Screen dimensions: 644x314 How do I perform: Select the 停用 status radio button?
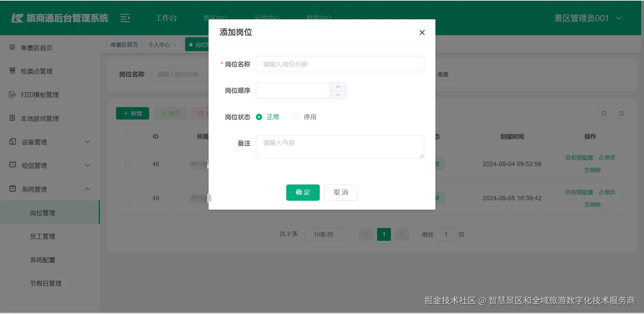[x=296, y=117]
